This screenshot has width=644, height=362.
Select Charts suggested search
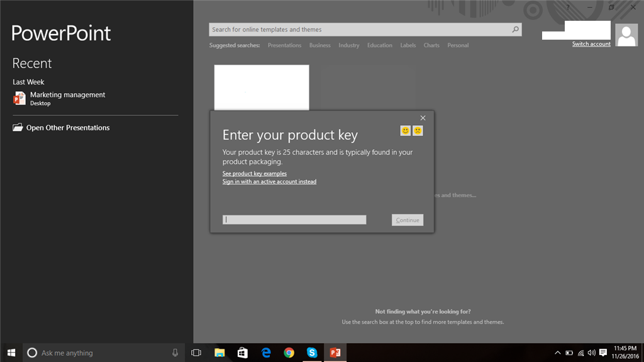pos(431,45)
